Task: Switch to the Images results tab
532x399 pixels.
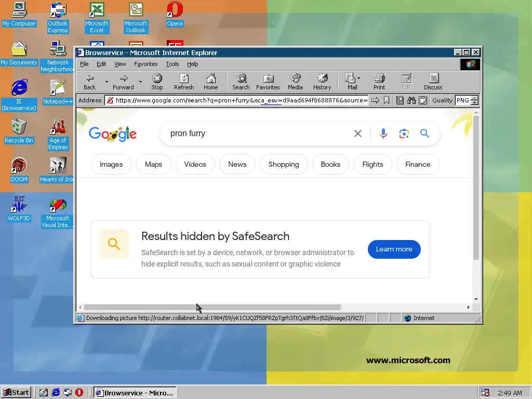Action: pos(111,164)
